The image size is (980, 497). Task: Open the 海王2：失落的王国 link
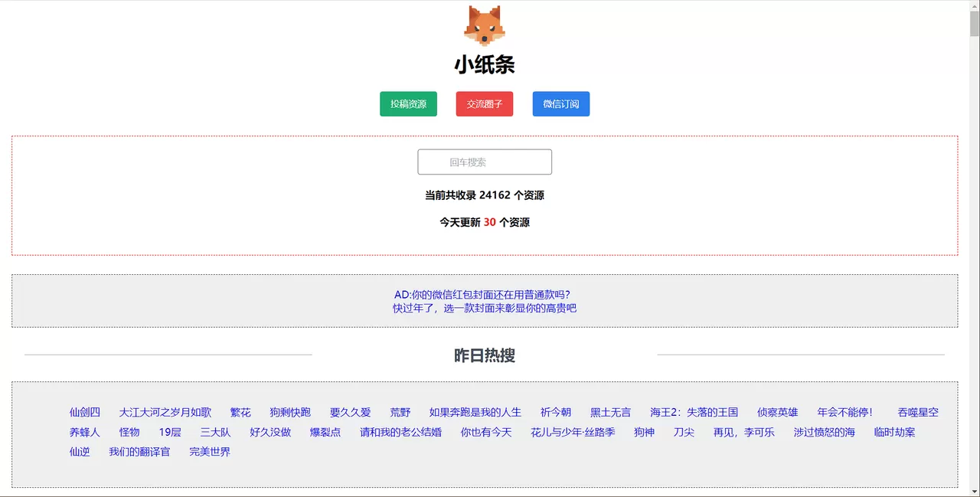coord(693,412)
